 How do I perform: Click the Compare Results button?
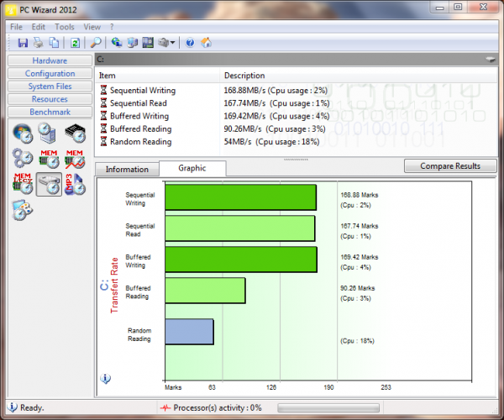(x=450, y=166)
